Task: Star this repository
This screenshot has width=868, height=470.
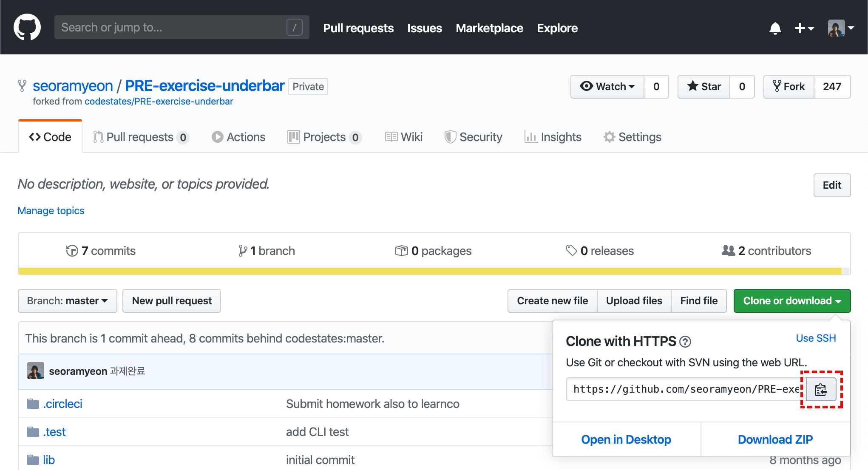Action: pyautogui.click(x=704, y=87)
